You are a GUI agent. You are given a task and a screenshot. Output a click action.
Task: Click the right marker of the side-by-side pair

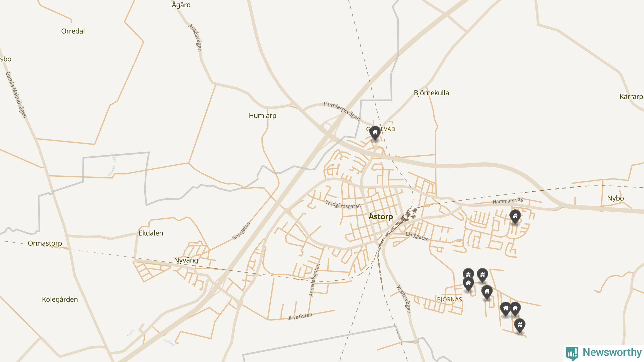pyautogui.click(x=515, y=309)
